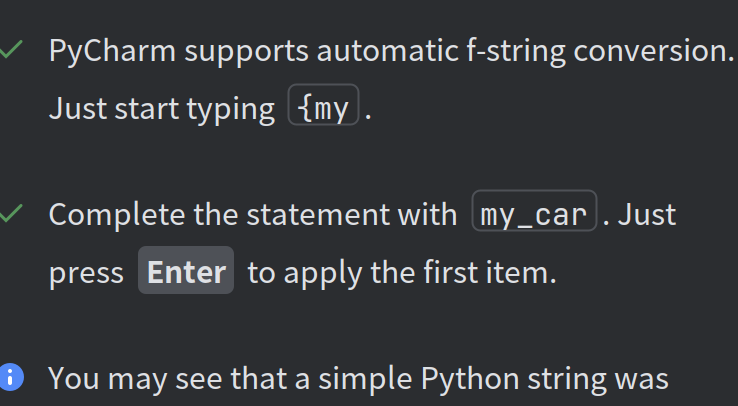Screen dimensions: 738x406
Task: Click the phrase to apply the first item
Action: (402, 273)
